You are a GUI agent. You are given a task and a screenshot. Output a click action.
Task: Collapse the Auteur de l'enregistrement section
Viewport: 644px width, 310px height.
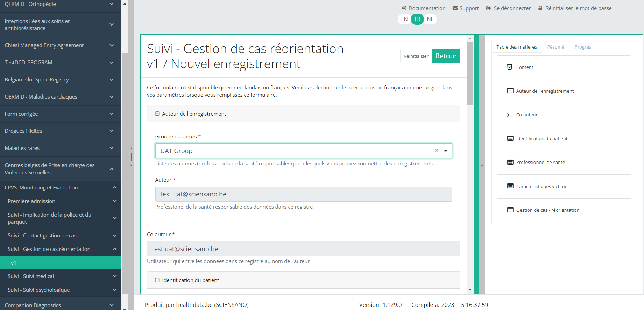click(x=157, y=114)
